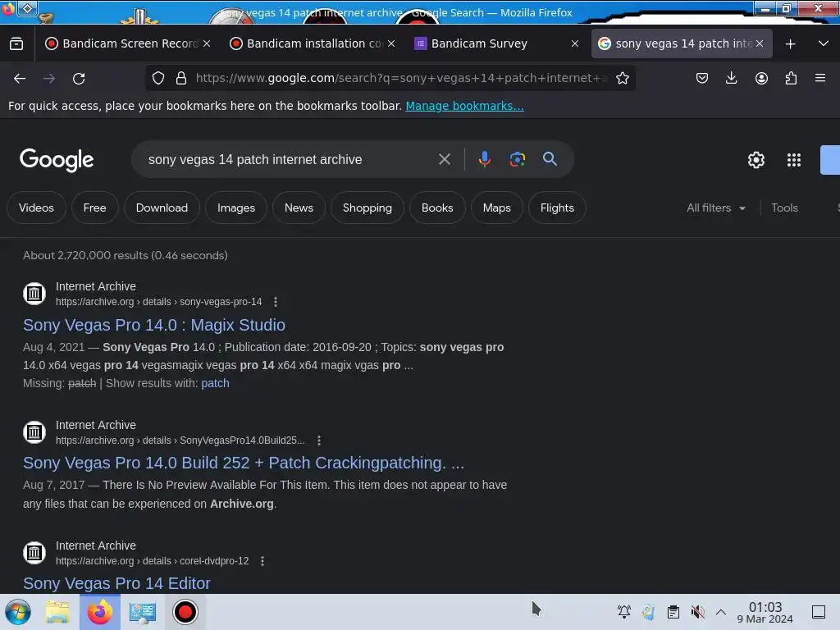Open Google quick settings gear
Image resolution: width=840 pixels, height=630 pixels.
(x=756, y=160)
